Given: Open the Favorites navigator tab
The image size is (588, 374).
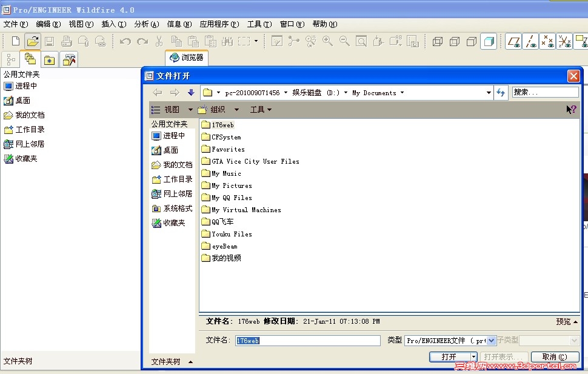Looking at the screenshot, I should (50, 59).
